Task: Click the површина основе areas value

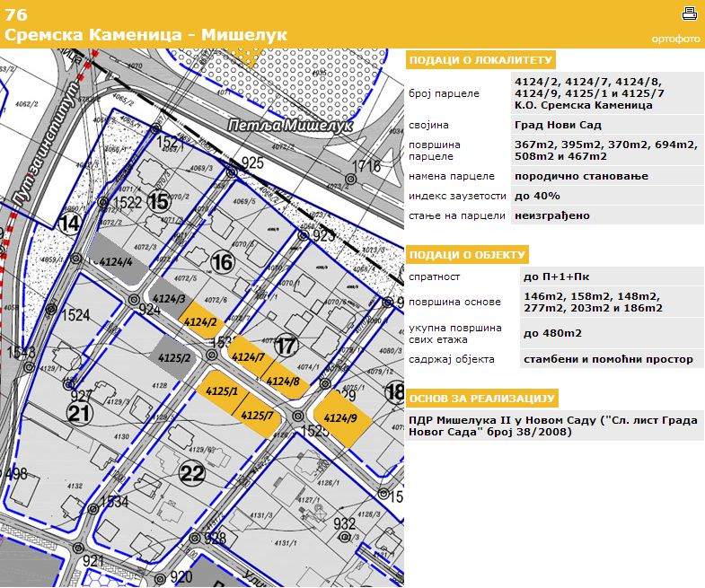Action: click(x=593, y=303)
